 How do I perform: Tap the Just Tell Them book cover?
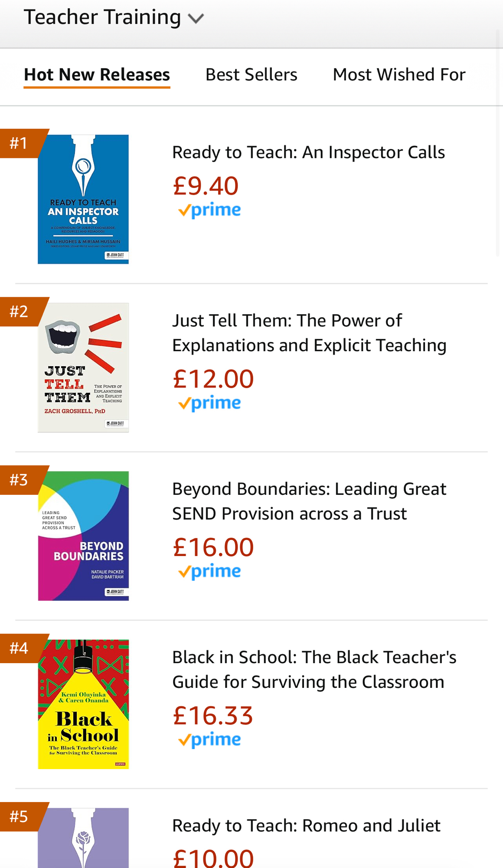click(83, 367)
